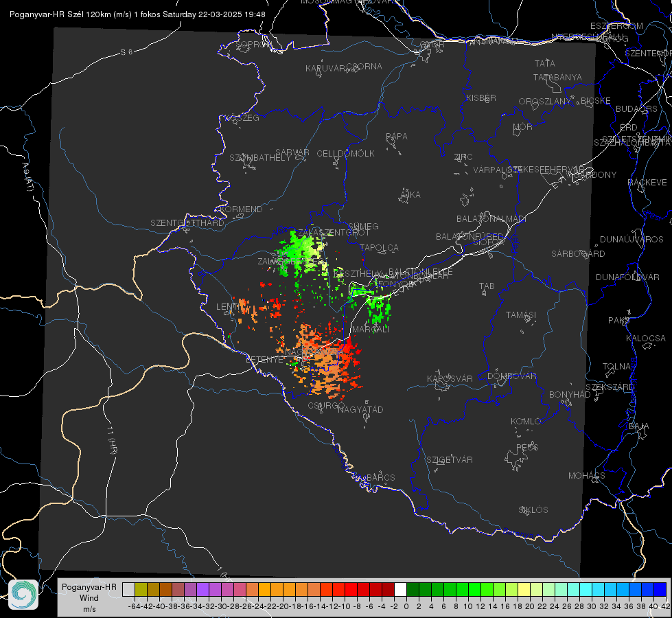Click the BALATONALMADI city label
The width and height of the screenshot is (672, 618).
(491, 219)
